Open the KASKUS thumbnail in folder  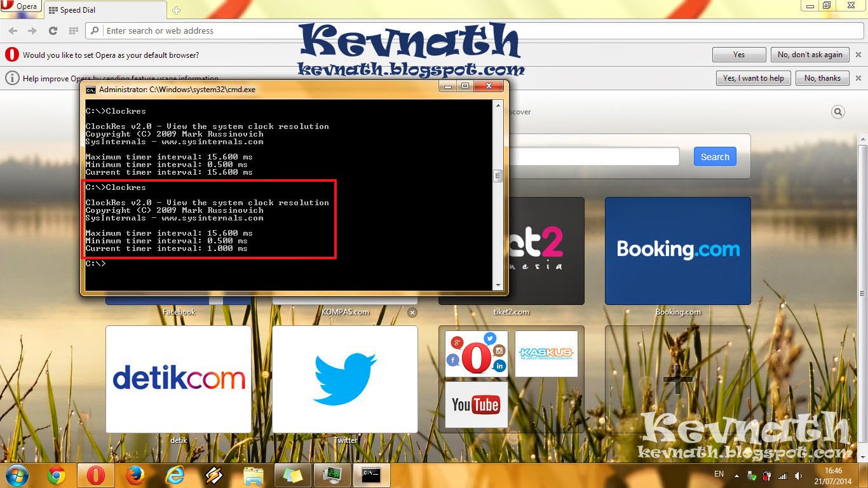coord(546,354)
